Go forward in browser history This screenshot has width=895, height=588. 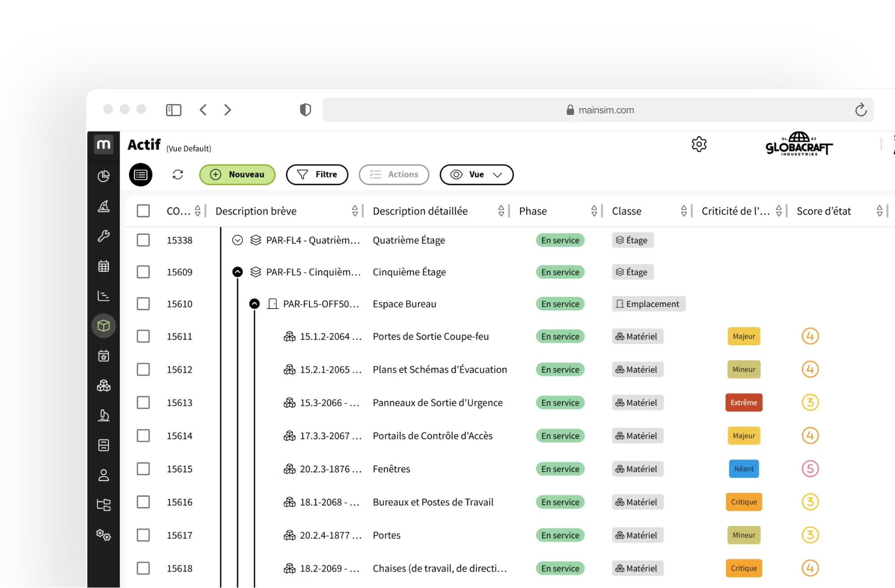(x=227, y=110)
